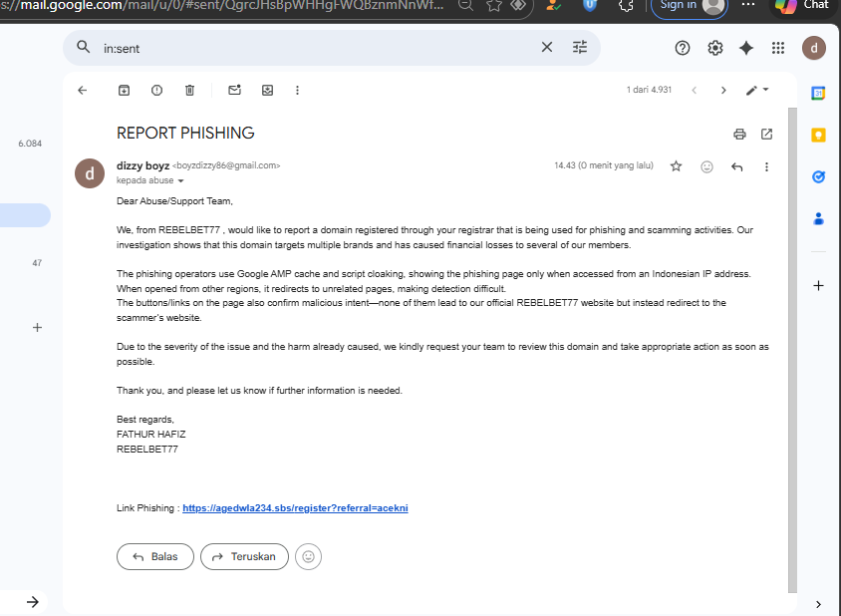Screen dimensions: 841x616
Task: Clear the search with X icon
Action: coord(546,47)
